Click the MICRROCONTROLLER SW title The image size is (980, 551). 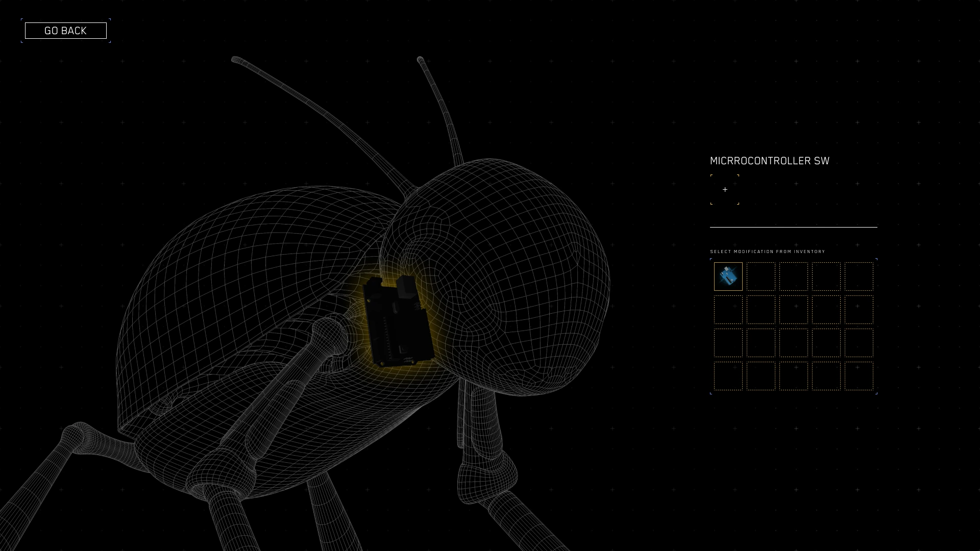[769, 161]
